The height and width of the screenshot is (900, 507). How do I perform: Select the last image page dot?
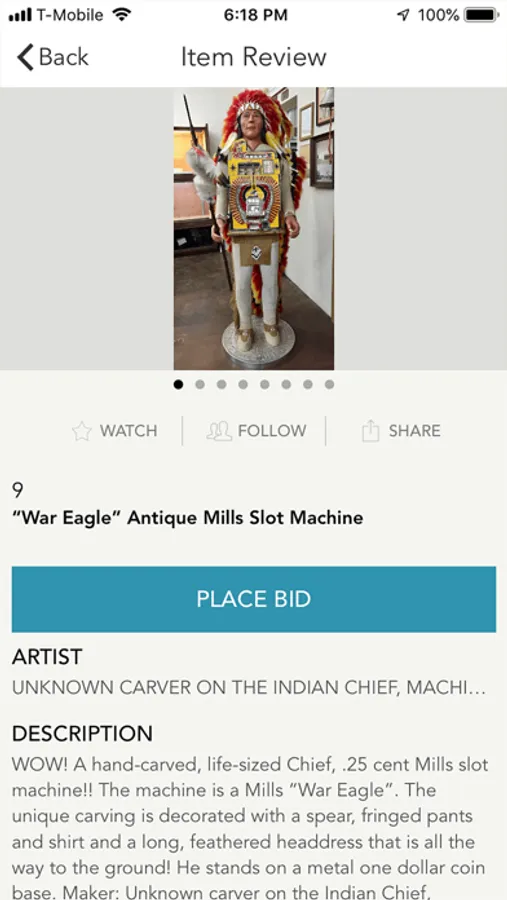(x=329, y=385)
